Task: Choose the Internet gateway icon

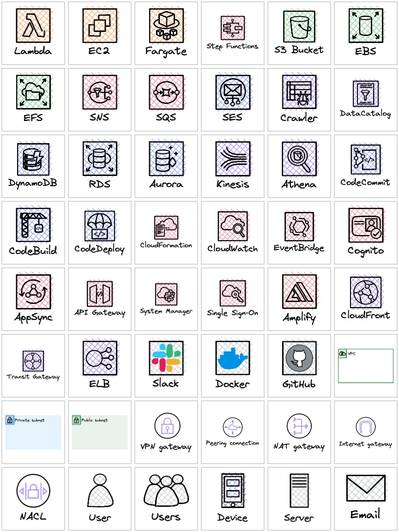Action: [366, 427]
